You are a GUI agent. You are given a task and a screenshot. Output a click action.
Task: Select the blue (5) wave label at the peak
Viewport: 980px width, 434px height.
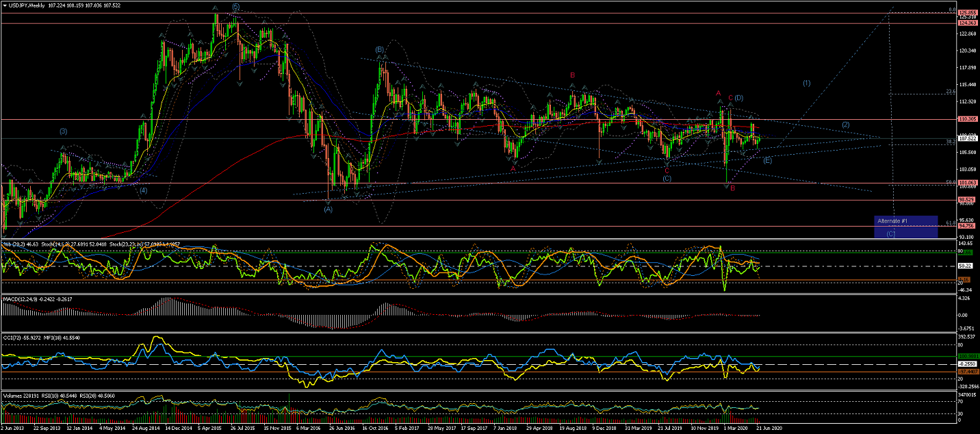point(235,7)
